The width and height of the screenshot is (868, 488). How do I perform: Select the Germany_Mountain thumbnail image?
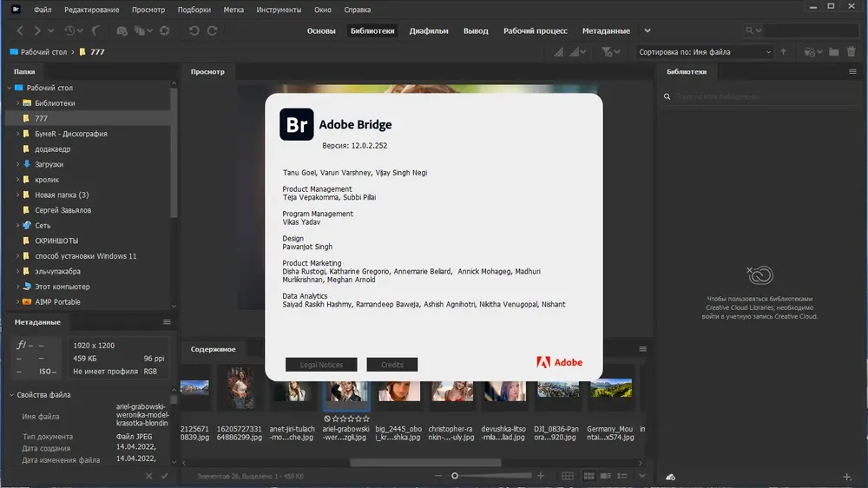click(610, 388)
